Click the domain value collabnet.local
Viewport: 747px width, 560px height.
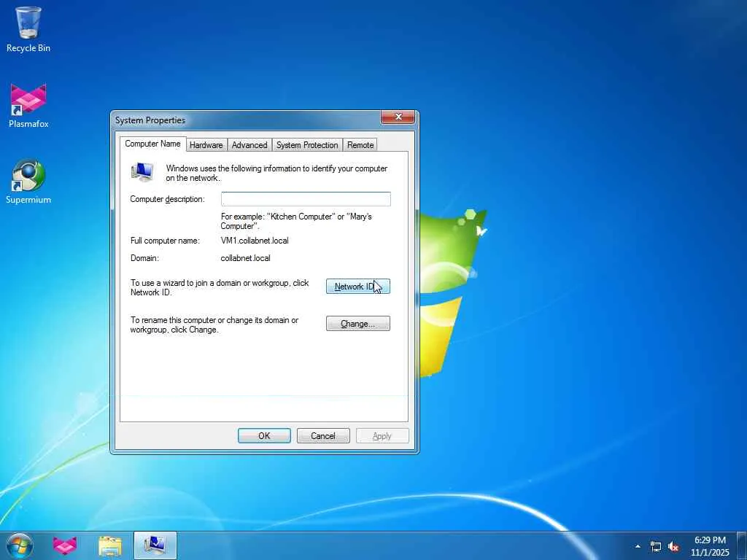coord(245,258)
